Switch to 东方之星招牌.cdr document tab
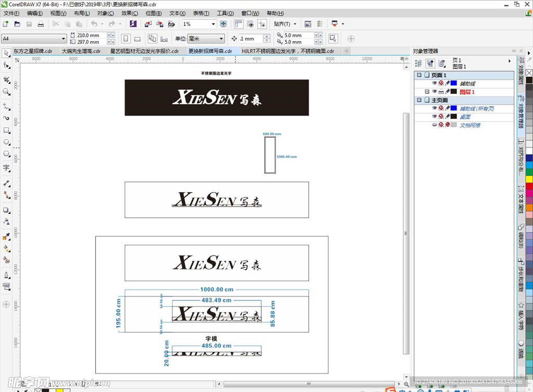533x392 pixels. click(x=33, y=51)
